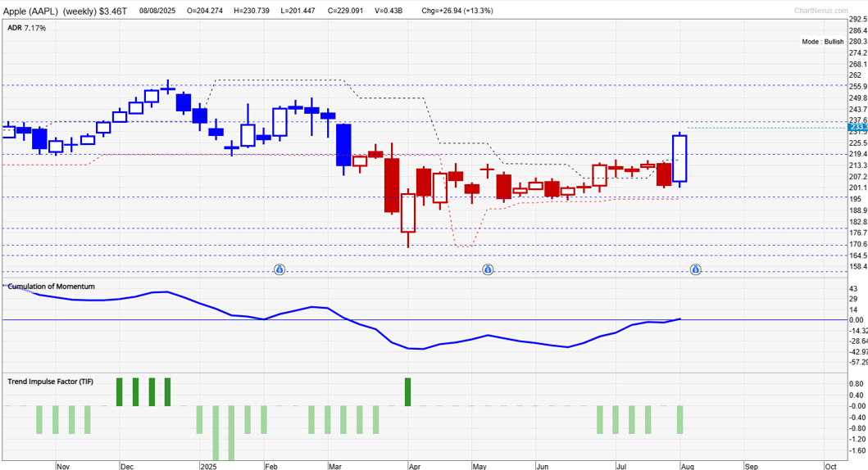Viewport: 868px width, 470px height.
Task: Click the (weekly) timeframe label
Action: [x=80, y=11]
